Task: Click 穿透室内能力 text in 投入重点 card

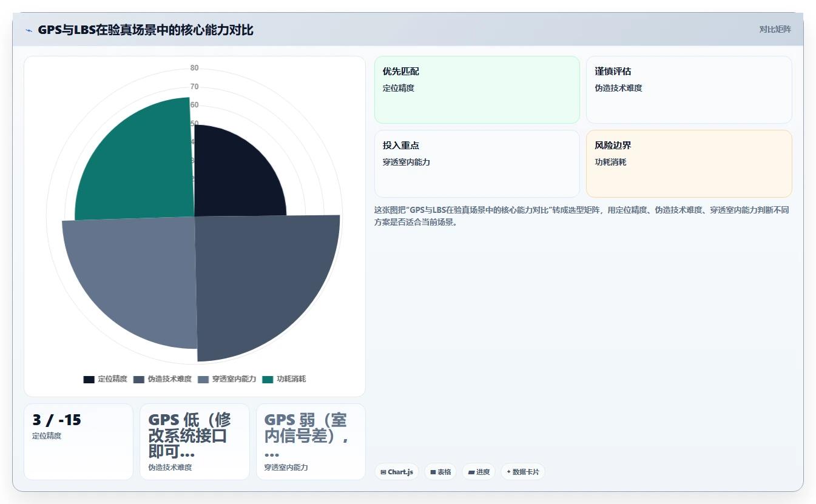Action: click(406, 162)
